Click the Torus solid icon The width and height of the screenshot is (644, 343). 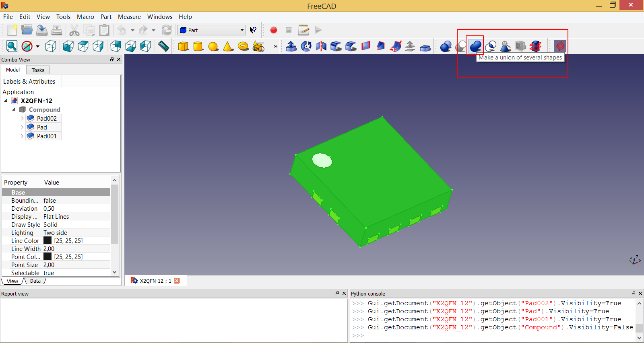click(x=243, y=46)
